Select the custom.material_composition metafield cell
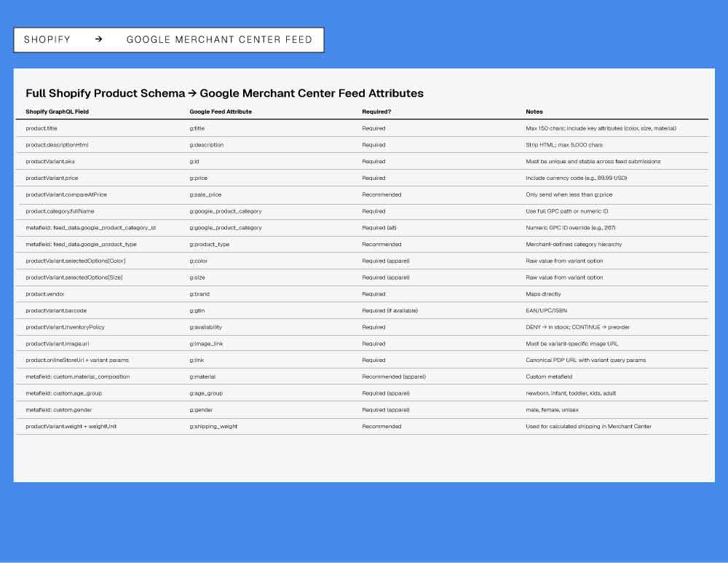 click(78, 377)
